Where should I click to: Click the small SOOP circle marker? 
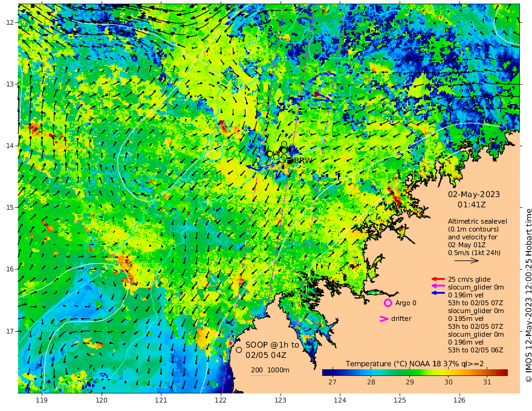[239, 349]
